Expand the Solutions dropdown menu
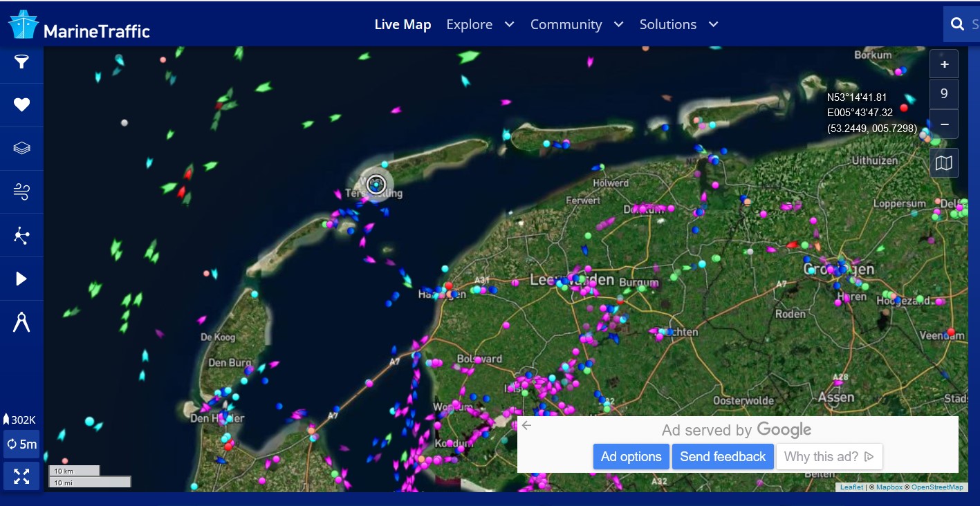 (x=678, y=24)
